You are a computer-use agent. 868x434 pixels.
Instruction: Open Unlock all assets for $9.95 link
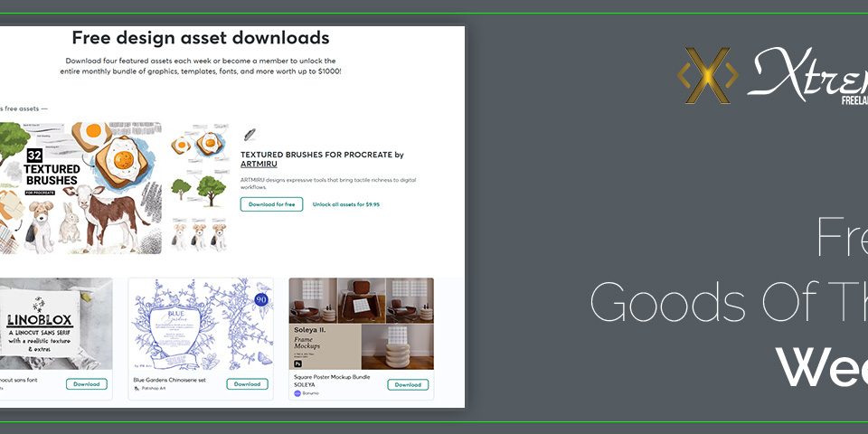(x=346, y=204)
